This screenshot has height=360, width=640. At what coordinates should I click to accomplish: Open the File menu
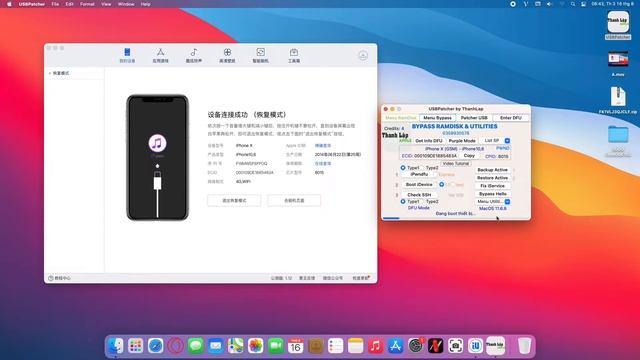pos(55,4)
